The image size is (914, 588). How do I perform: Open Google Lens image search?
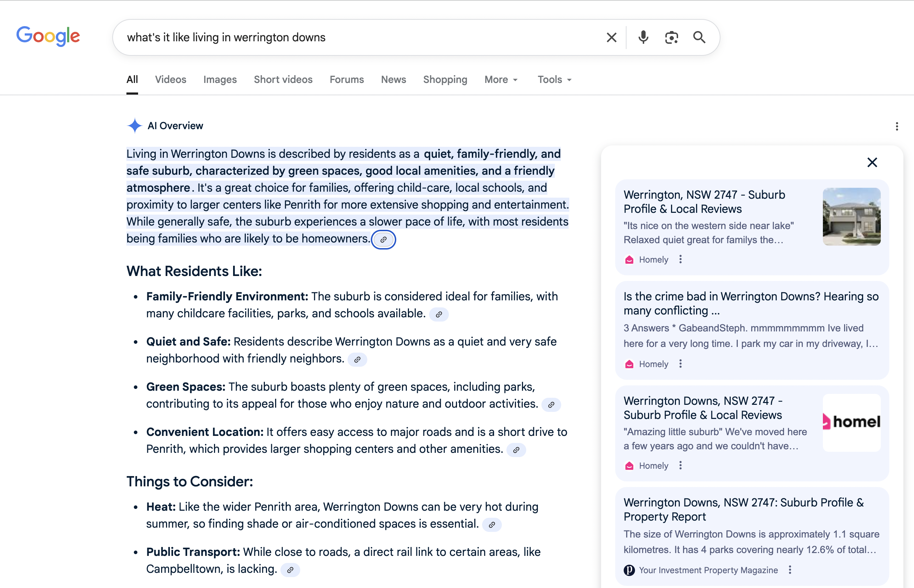click(671, 37)
